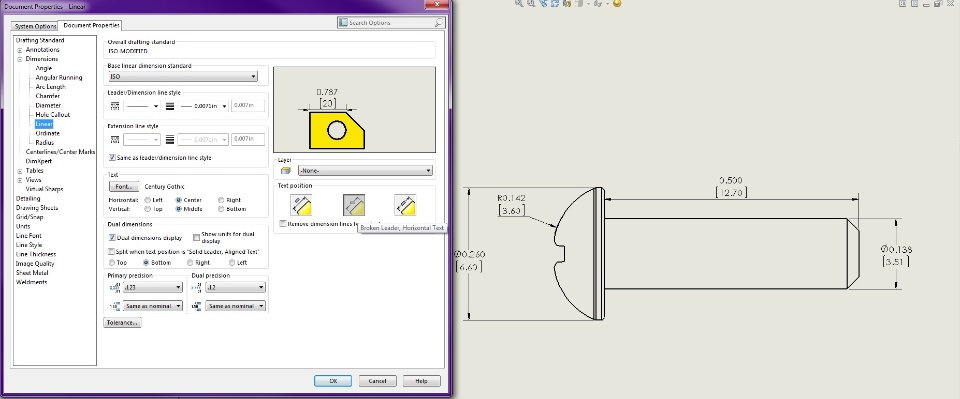Select Diameter dimension settings
960x399 pixels.
pos(48,105)
